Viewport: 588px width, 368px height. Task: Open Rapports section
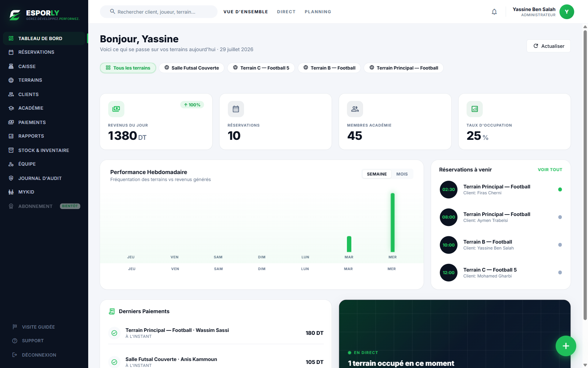coord(44,136)
